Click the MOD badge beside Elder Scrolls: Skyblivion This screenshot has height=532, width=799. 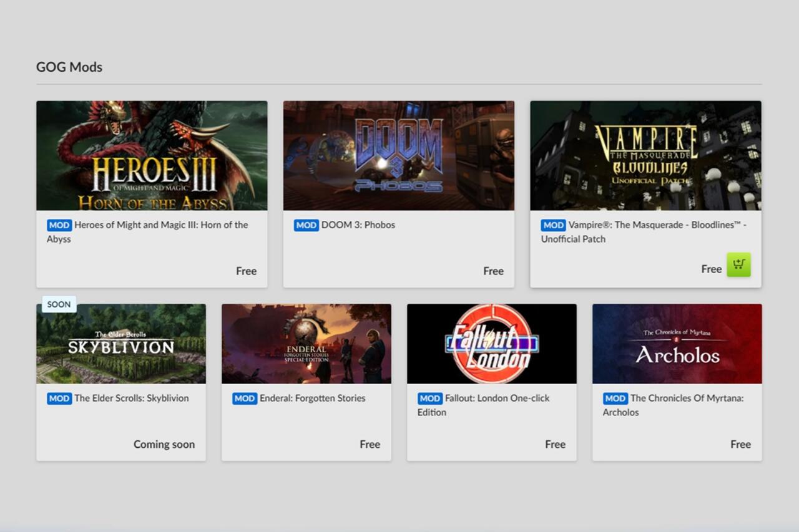pos(59,399)
